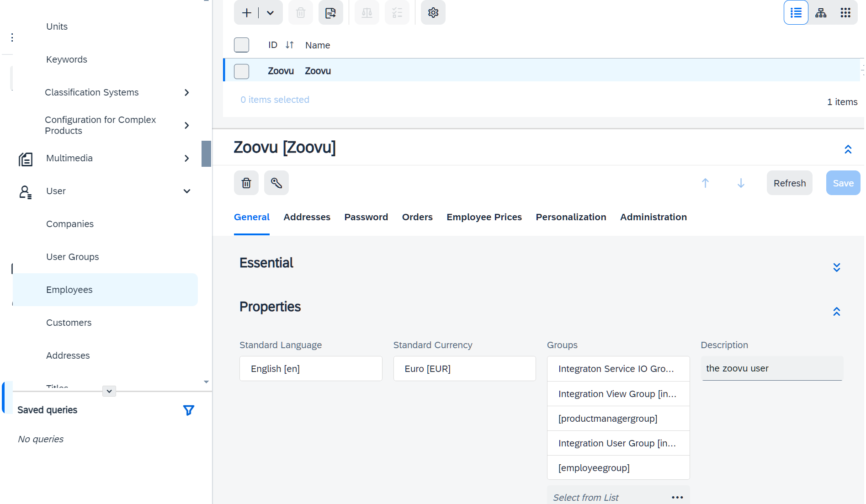Click the CSV export icon
866x504 pixels.
point(330,13)
